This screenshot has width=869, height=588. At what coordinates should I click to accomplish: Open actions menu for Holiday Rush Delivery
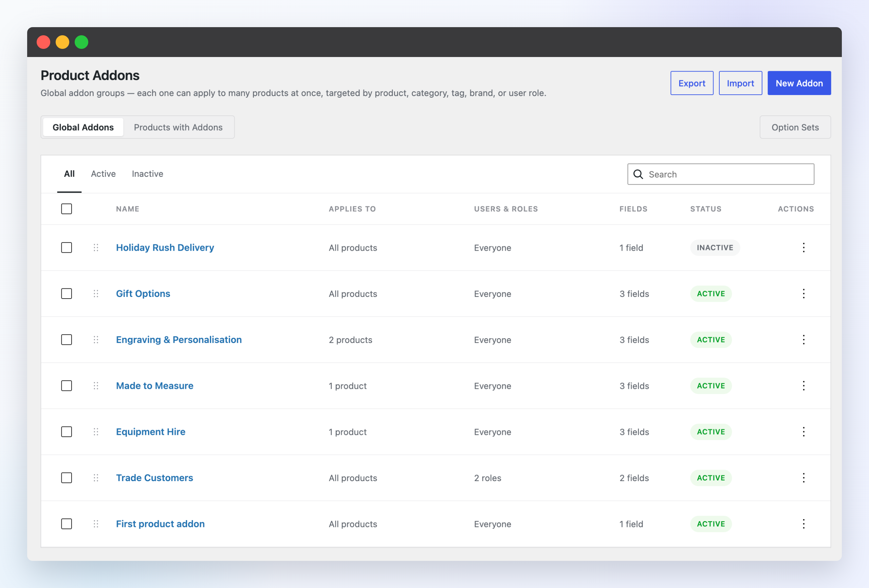[x=803, y=247]
